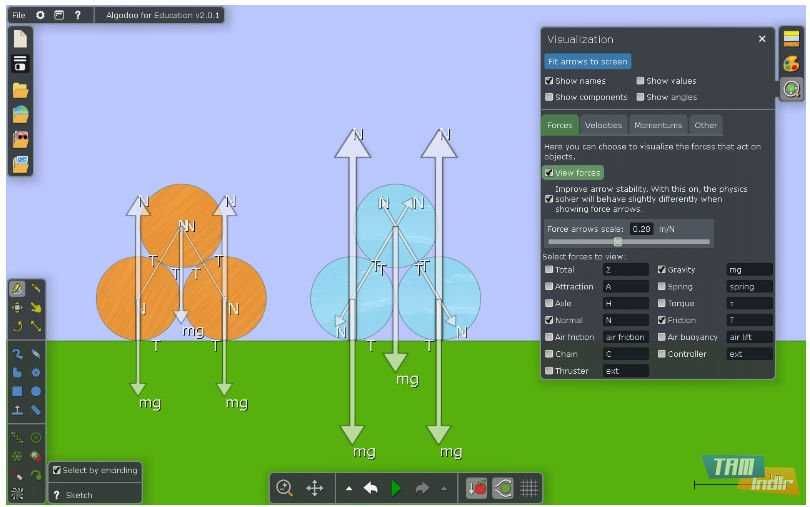The image size is (810, 507).
Task: Expand the arrow left of undo
Action: [x=349, y=488]
